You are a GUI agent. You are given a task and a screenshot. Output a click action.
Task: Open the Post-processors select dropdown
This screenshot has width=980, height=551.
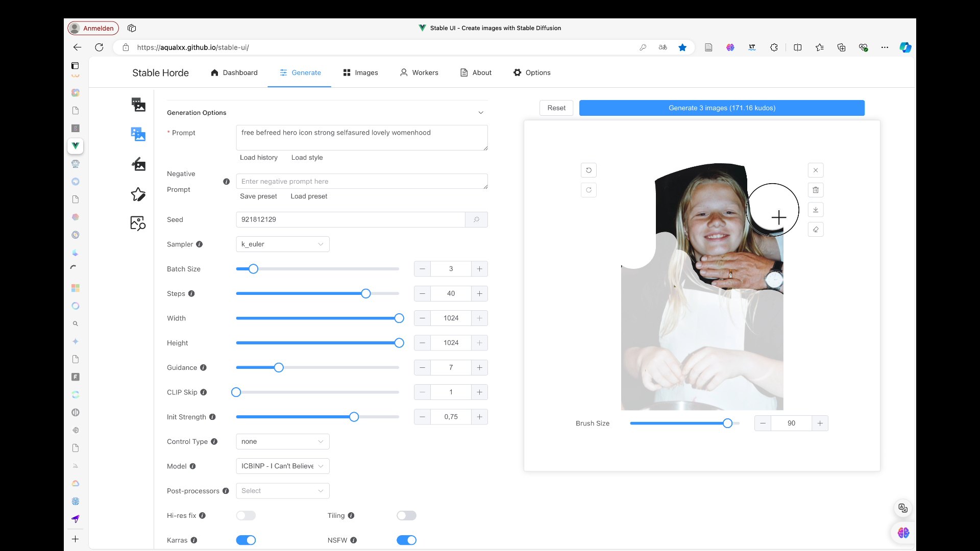(283, 491)
